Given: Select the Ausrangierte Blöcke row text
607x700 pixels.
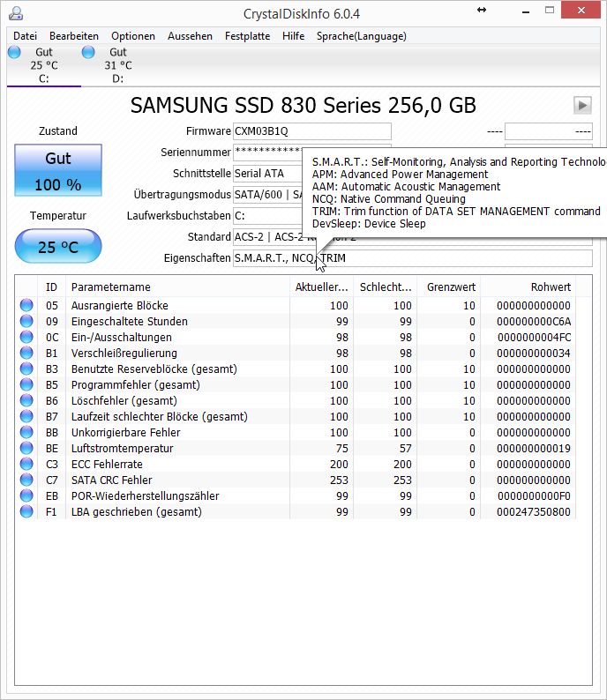Looking at the screenshot, I should (x=120, y=306).
